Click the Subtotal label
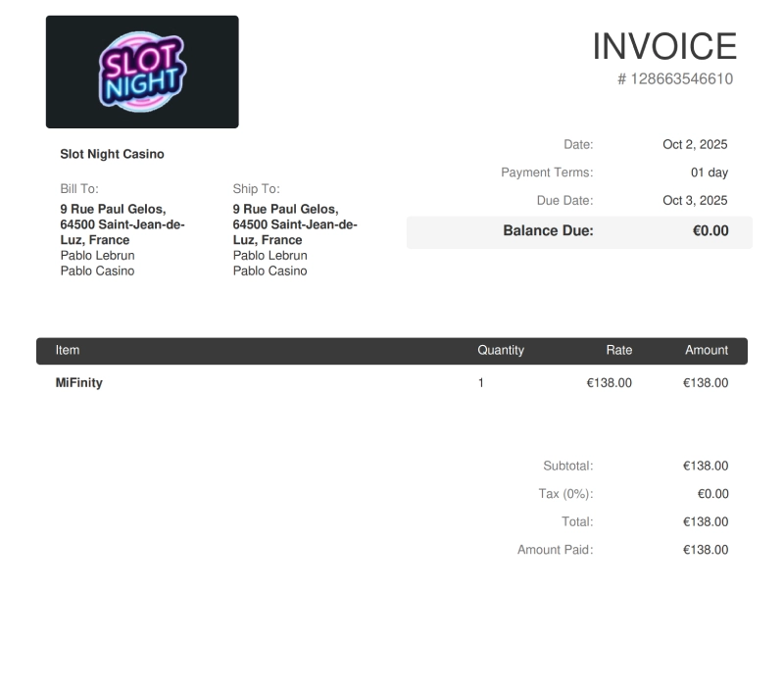Image resolution: width=784 pixels, height=689 pixels. (x=567, y=467)
